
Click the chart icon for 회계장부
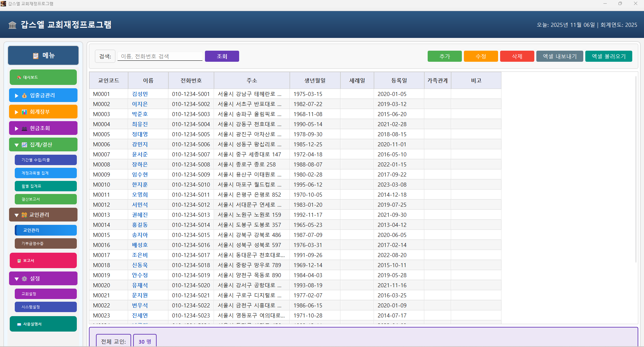[24, 112]
